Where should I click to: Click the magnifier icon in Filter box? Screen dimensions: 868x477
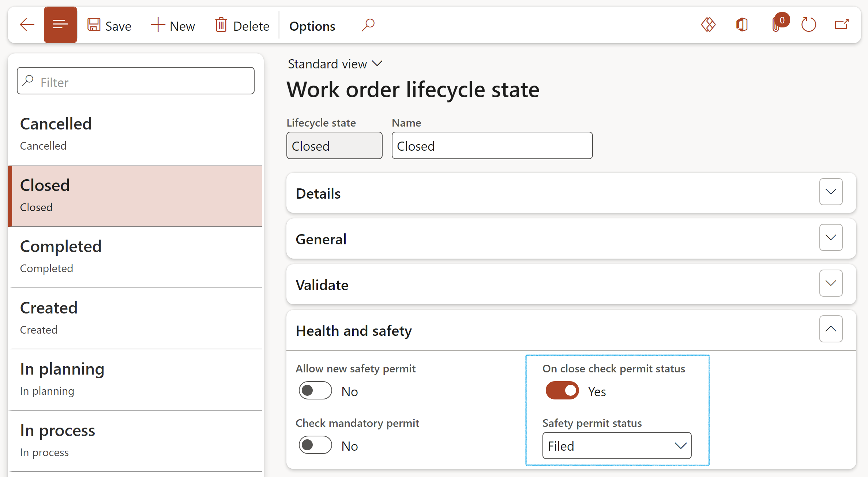pos(28,80)
